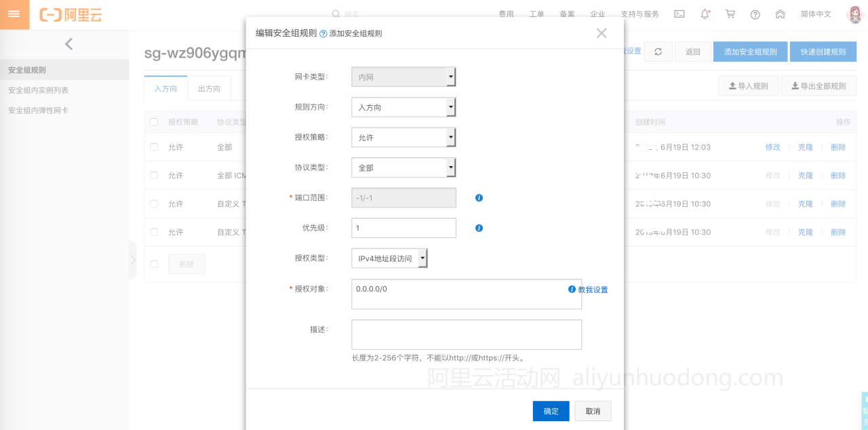Click the help question mark icon in header

pyautogui.click(x=755, y=14)
